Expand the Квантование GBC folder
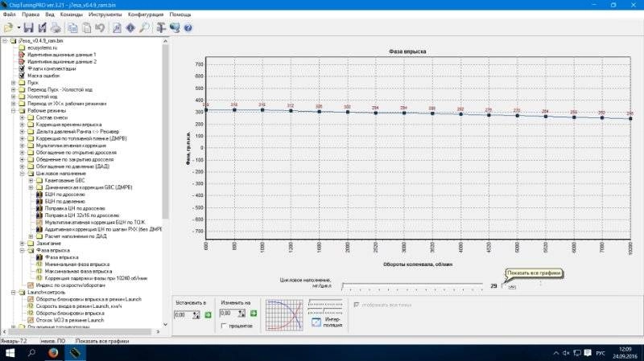The image size is (644, 361). tap(31, 180)
